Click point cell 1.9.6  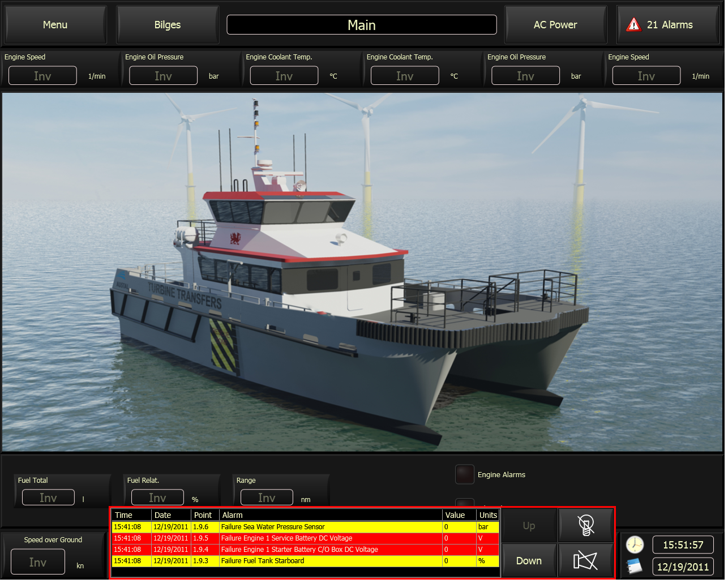tap(205, 527)
